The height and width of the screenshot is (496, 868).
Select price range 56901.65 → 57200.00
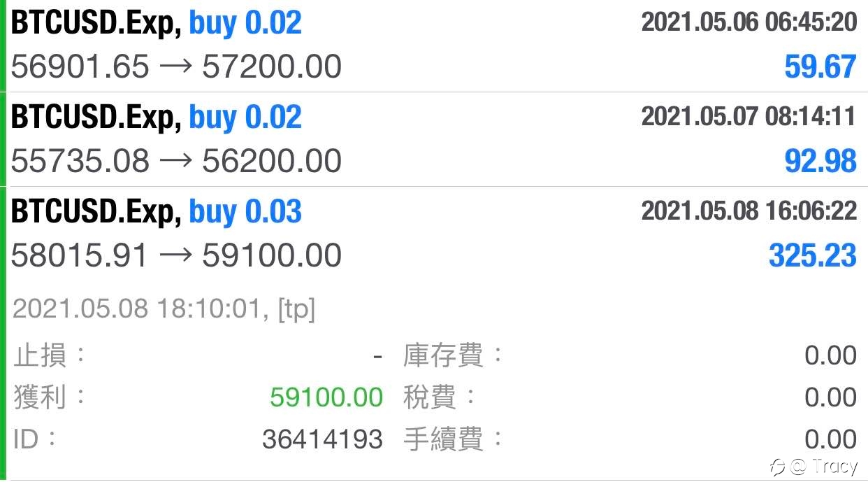pos(176,67)
